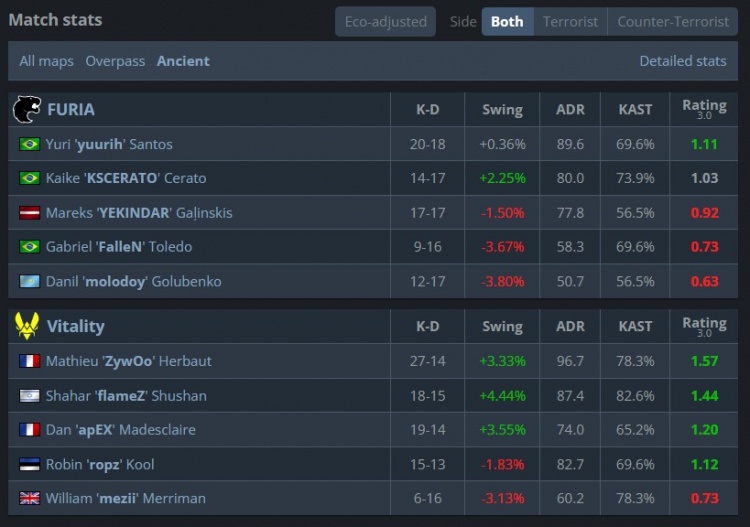750x527 pixels.
Task: Open Dan 'apEX' Madesclaire's player profile
Action: (x=120, y=430)
